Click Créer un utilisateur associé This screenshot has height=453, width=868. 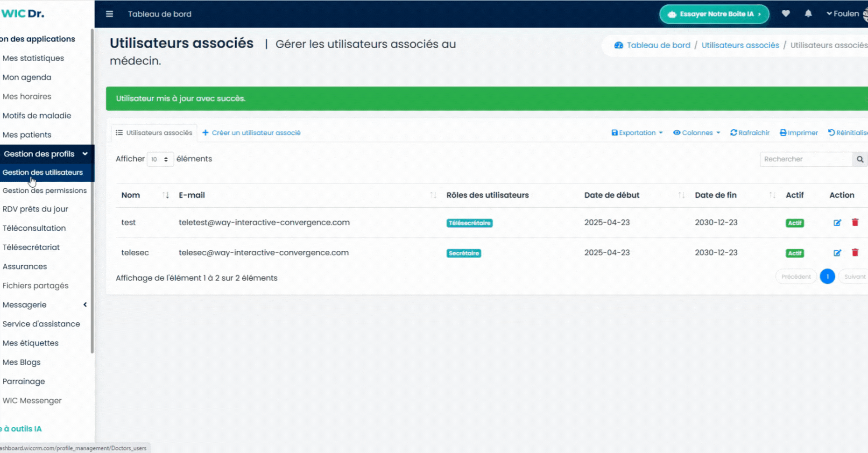tap(251, 133)
